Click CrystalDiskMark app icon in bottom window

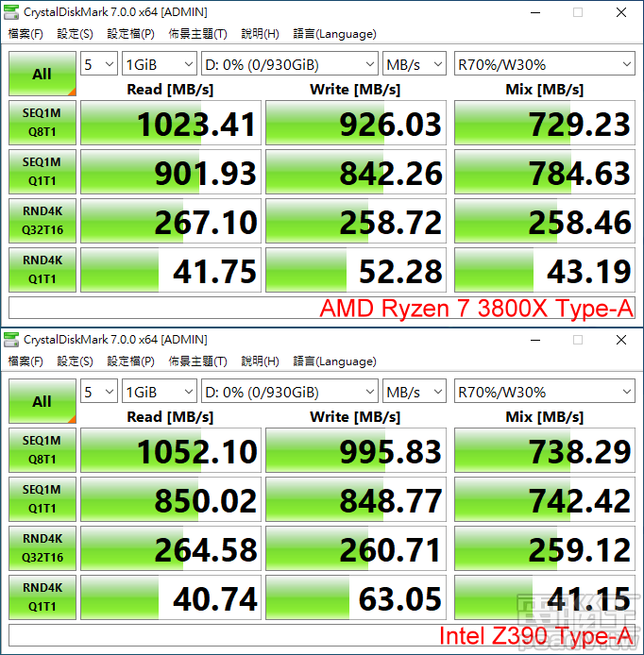click(11, 340)
